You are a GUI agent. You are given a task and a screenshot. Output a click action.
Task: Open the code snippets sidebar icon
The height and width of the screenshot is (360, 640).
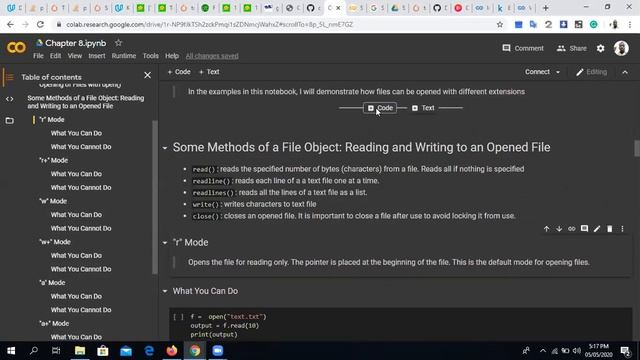pos(9,99)
